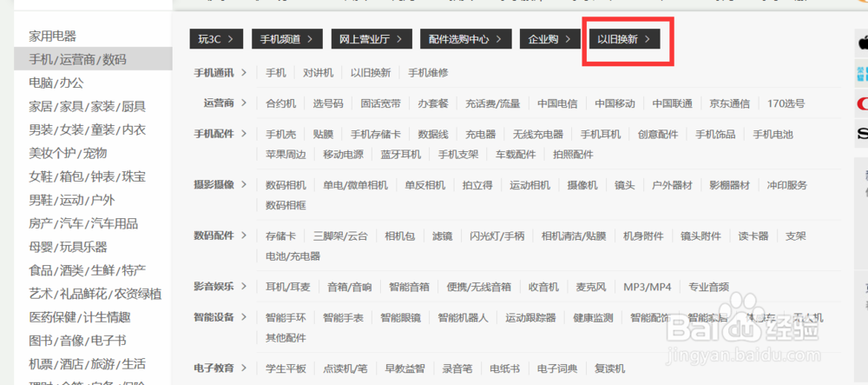Expand the 数码配件 section heading

(220, 236)
